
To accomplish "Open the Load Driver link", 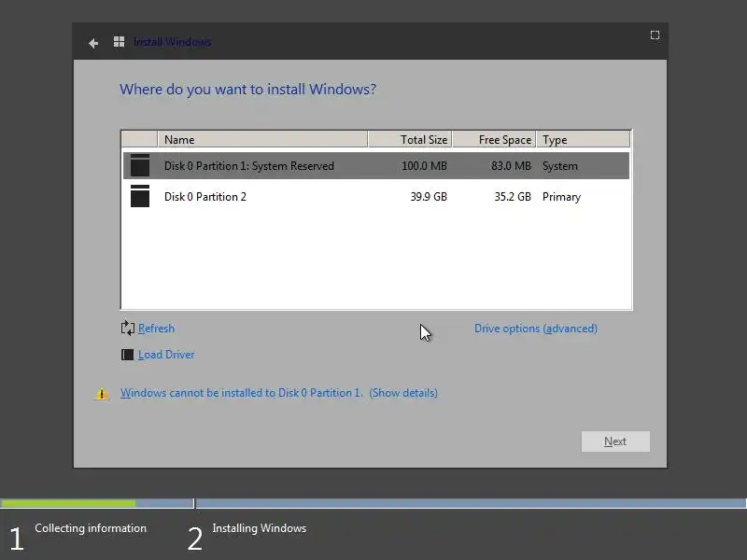I will coord(166,355).
